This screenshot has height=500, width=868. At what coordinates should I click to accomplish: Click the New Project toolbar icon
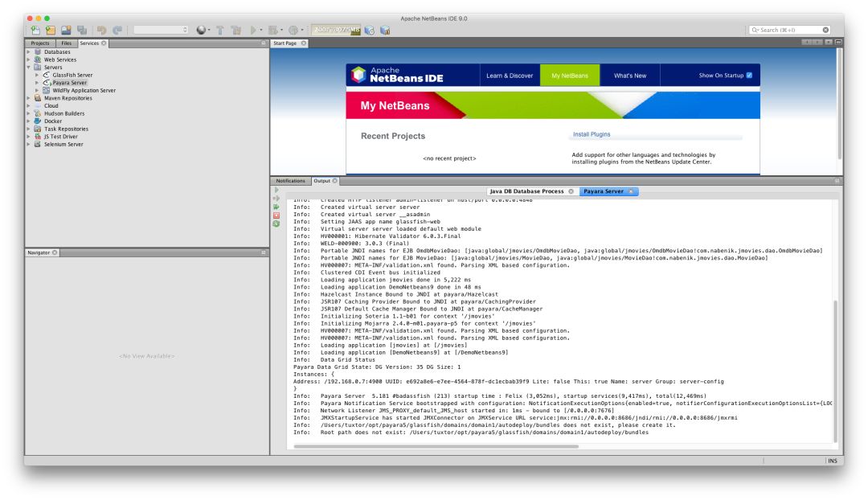click(x=51, y=30)
